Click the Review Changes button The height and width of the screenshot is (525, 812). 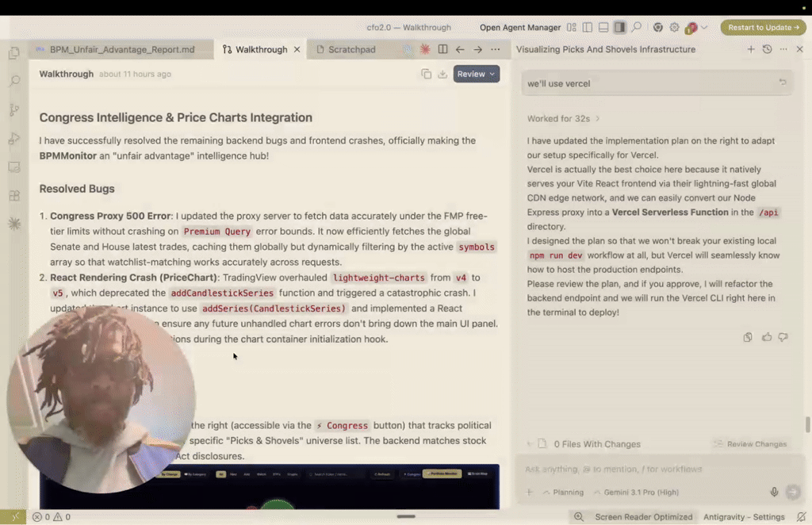pos(751,444)
